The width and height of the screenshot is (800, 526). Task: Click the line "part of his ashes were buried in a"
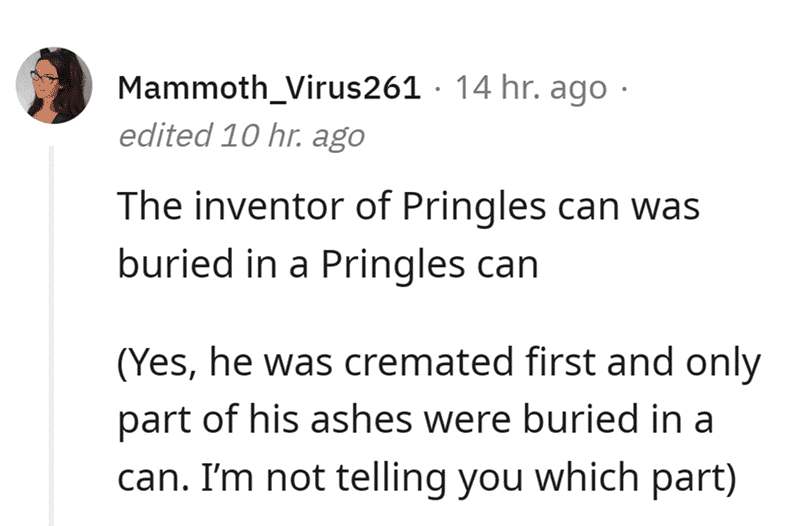415,419
